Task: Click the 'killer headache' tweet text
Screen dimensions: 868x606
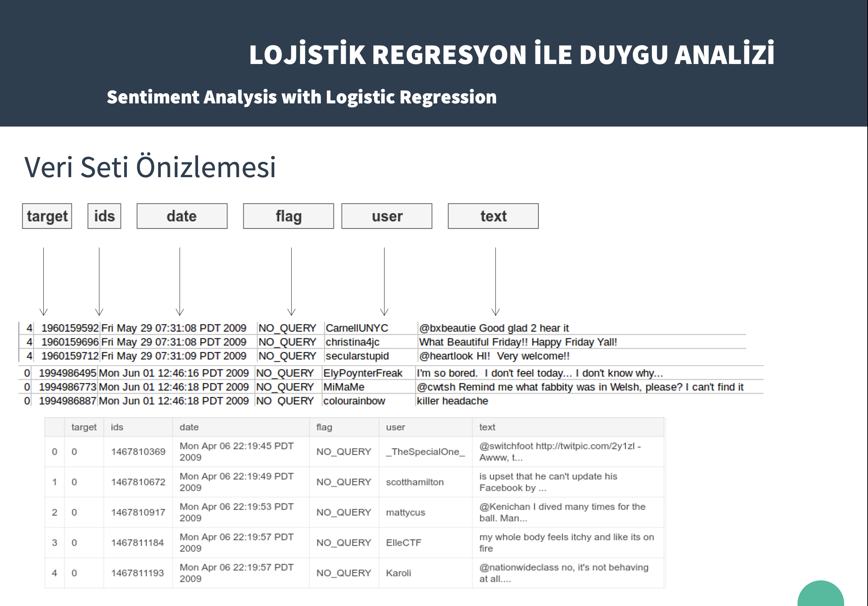Action: [452, 401]
